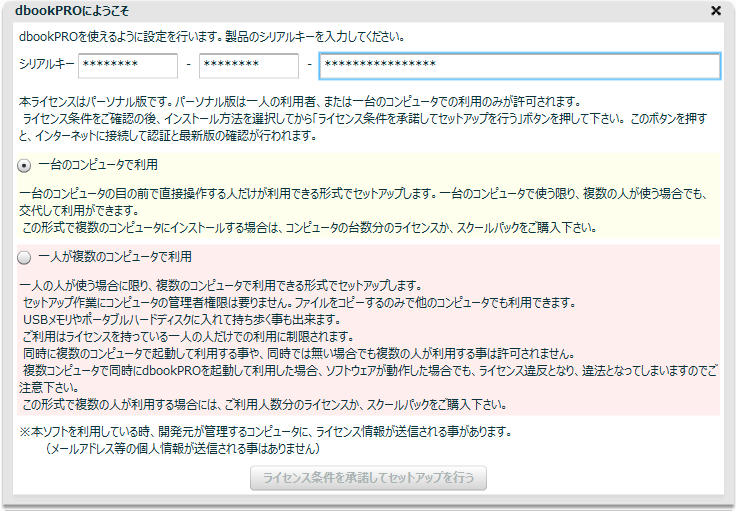736x511 pixels.
Task: Close the dbookPROにようこそ dialog
Action: tap(716, 10)
